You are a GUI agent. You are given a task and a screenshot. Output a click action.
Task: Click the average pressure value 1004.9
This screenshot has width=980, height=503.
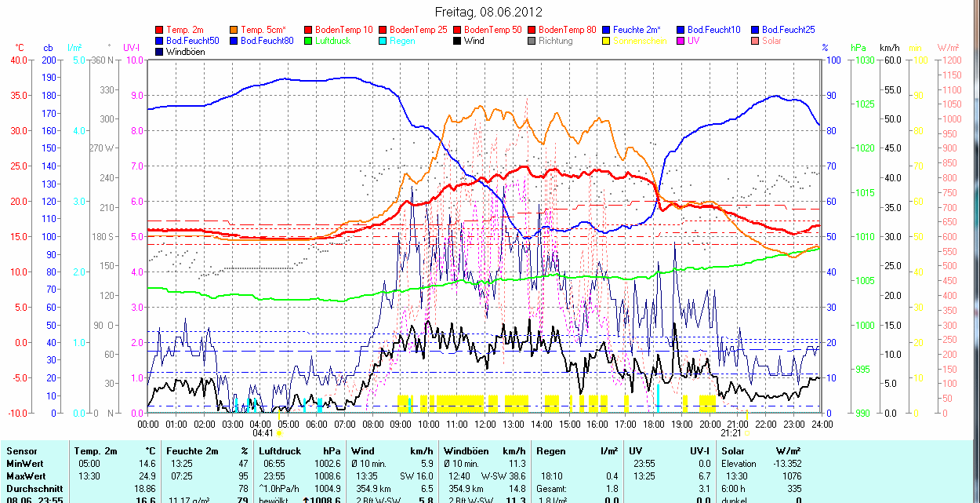(x=328, y=487)
